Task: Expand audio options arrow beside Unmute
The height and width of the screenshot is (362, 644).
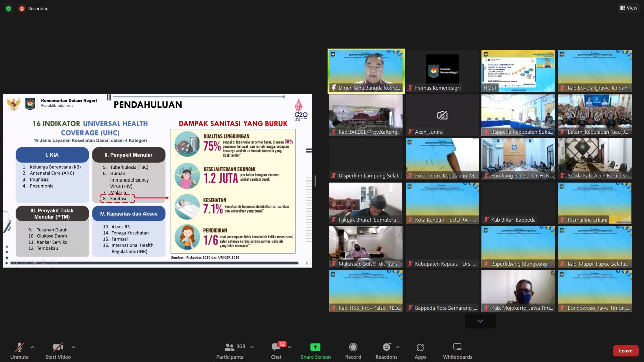Action: click(x=33, y=347)
